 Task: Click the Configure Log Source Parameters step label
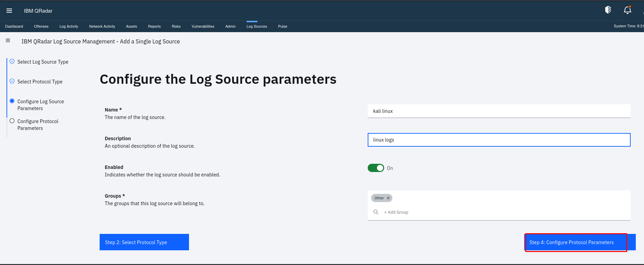click(41, 105)
